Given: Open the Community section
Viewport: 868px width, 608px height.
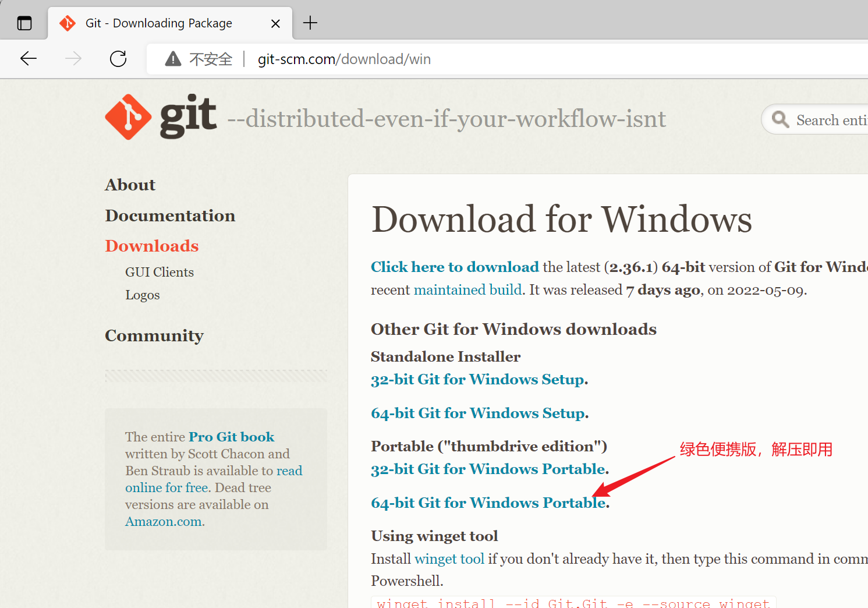Looking at the screenshot, I should (154, 335).
